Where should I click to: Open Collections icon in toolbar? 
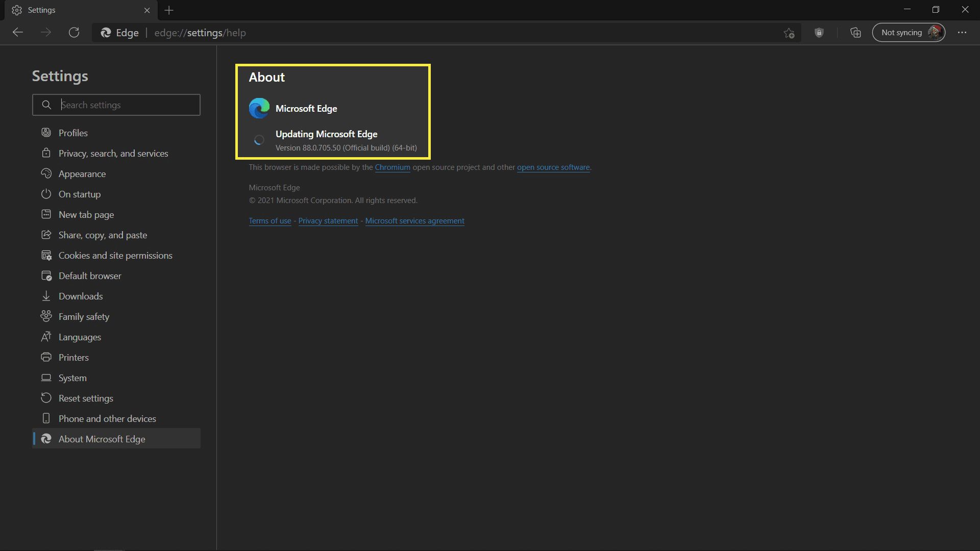(855, 32)
